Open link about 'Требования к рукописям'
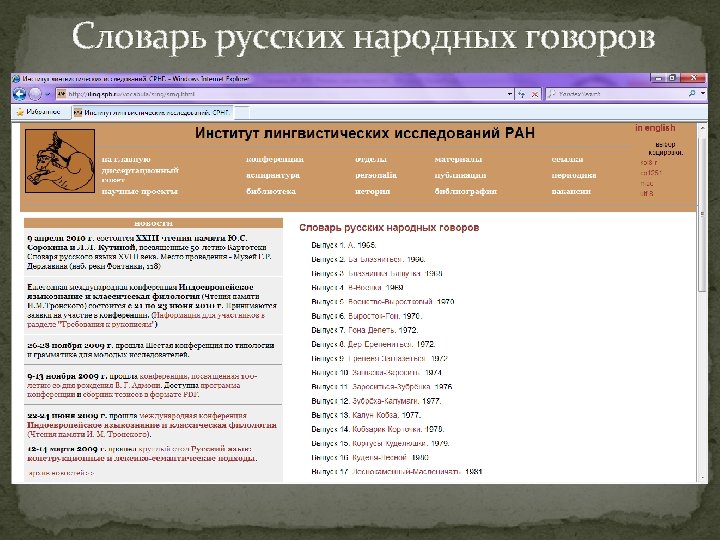This screenshot has height=540, width=720. [146, 320]
